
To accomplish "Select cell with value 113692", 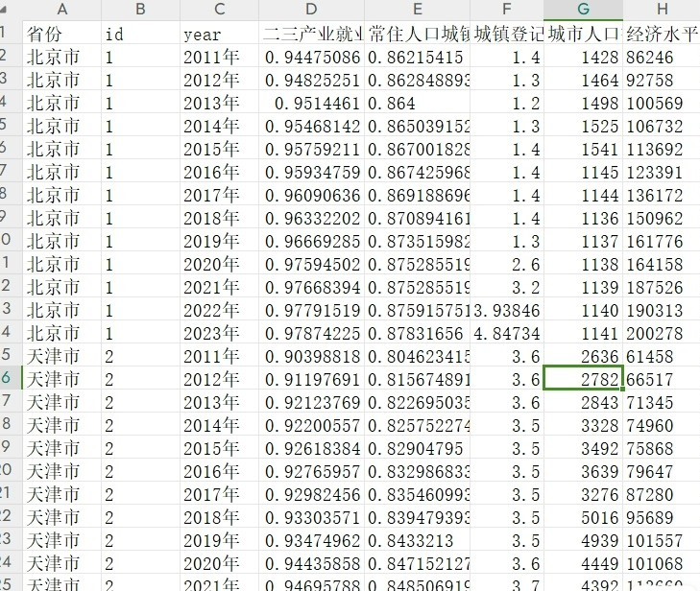I will (662, 150).
